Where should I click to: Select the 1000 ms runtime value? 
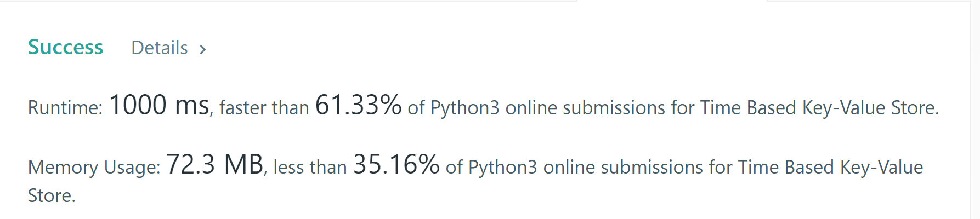click(x=159, y=105)
